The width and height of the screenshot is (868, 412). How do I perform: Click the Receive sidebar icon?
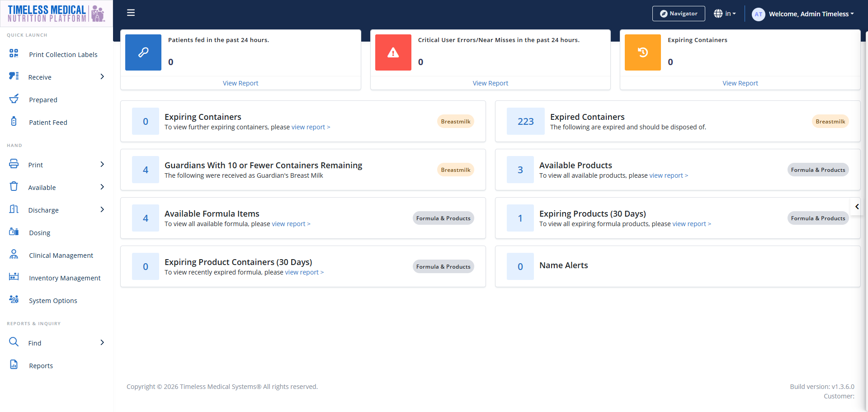pos(14,76)
